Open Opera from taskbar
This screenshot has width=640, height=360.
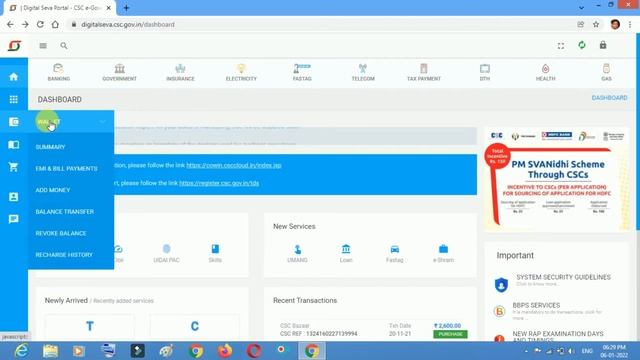pyautogui.click(x=253, y=351)
